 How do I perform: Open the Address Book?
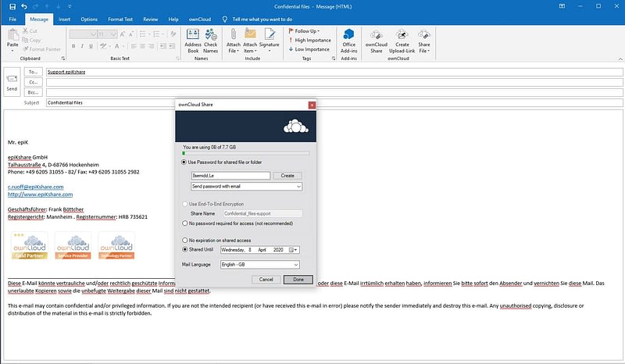pos(193,41)
